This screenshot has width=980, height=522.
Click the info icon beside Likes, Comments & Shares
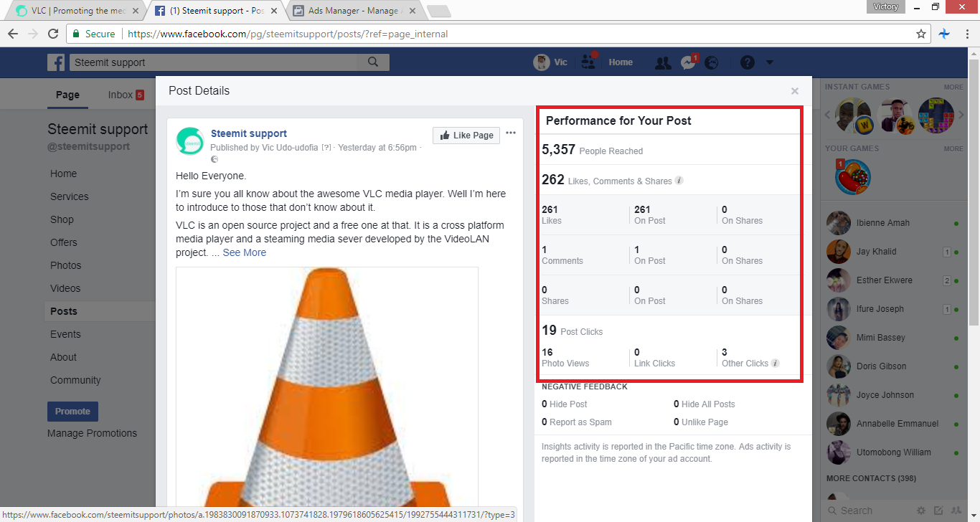coord(679,181)
